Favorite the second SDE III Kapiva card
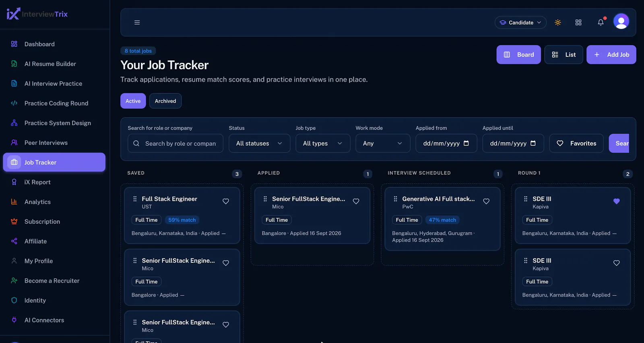The image size is (644, 343). click(617, 263)
